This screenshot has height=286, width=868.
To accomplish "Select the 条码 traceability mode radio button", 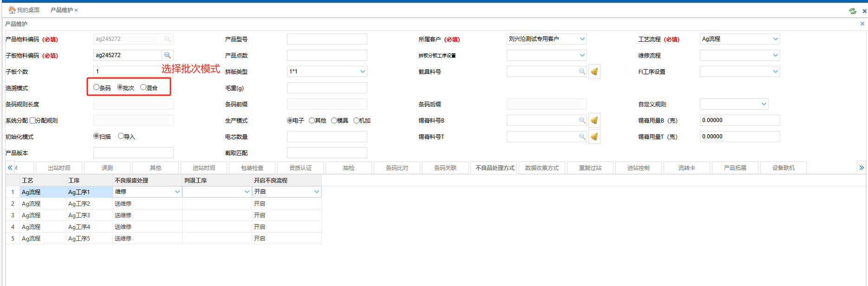I will click(x=96, y=87).
